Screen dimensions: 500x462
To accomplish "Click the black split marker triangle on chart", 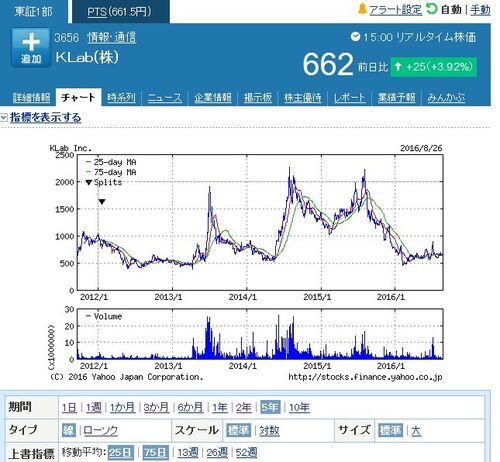I will point(102,202).
